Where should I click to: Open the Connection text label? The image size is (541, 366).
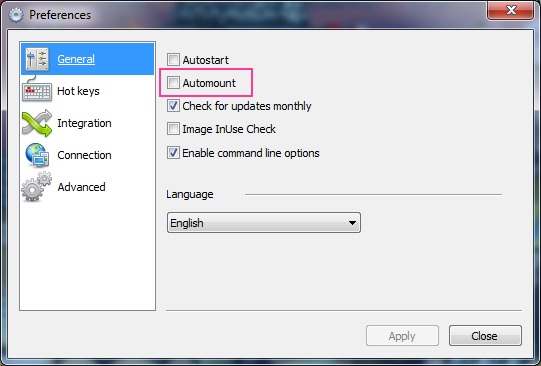point(84,155)
